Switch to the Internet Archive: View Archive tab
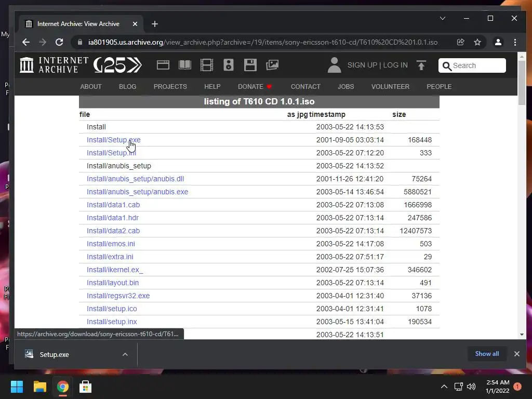This screenshot has height=399, width=532. [x=78, y=24]
